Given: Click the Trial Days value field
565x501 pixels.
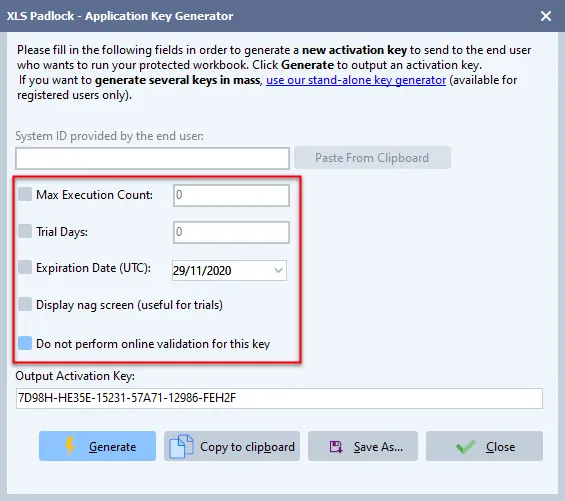Looking at the screenshot, I should [x=231, y=232].
